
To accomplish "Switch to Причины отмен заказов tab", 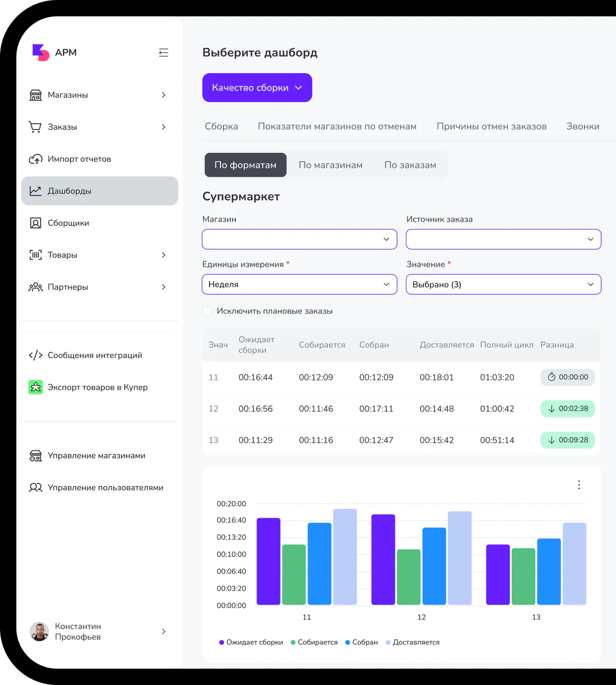I will pyautogui.click(x=492, y=126).
